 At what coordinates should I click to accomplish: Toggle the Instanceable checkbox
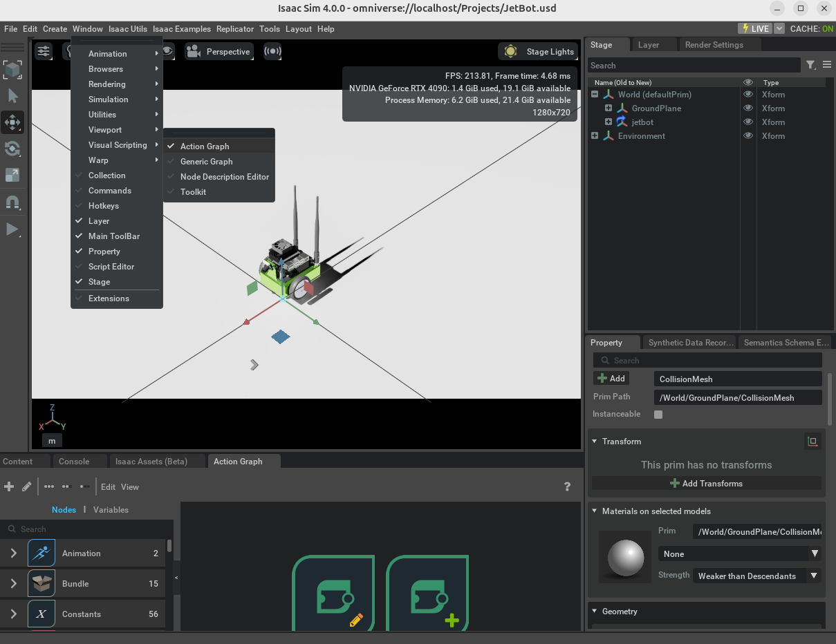tap(658, 414)
